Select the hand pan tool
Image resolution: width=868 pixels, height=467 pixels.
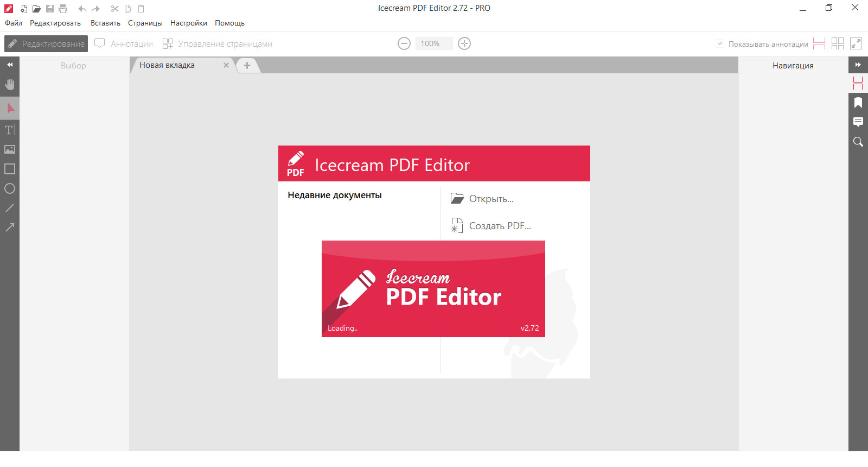10,85
